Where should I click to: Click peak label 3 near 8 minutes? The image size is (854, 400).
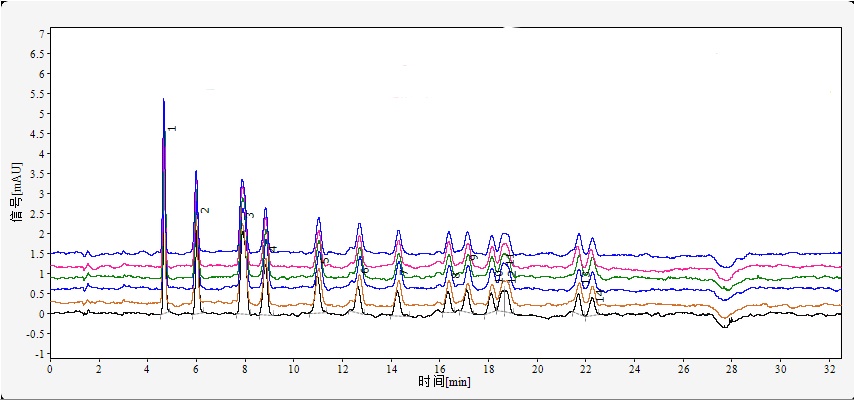[252, 215]
